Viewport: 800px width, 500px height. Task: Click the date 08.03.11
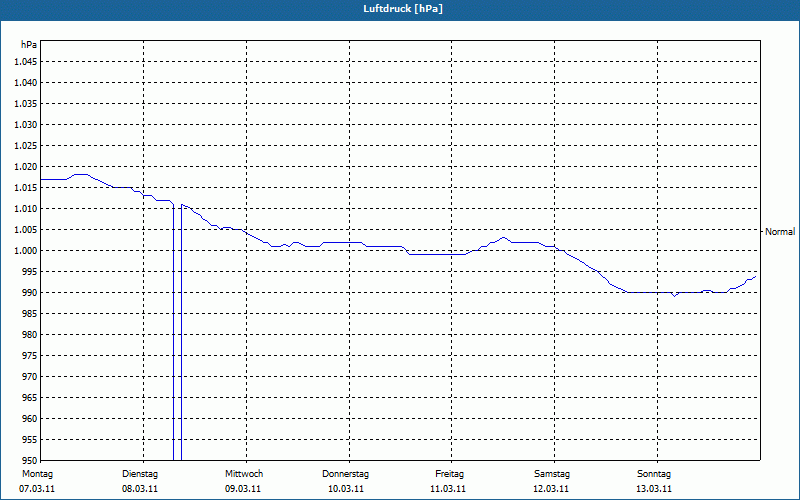point(140,489)
